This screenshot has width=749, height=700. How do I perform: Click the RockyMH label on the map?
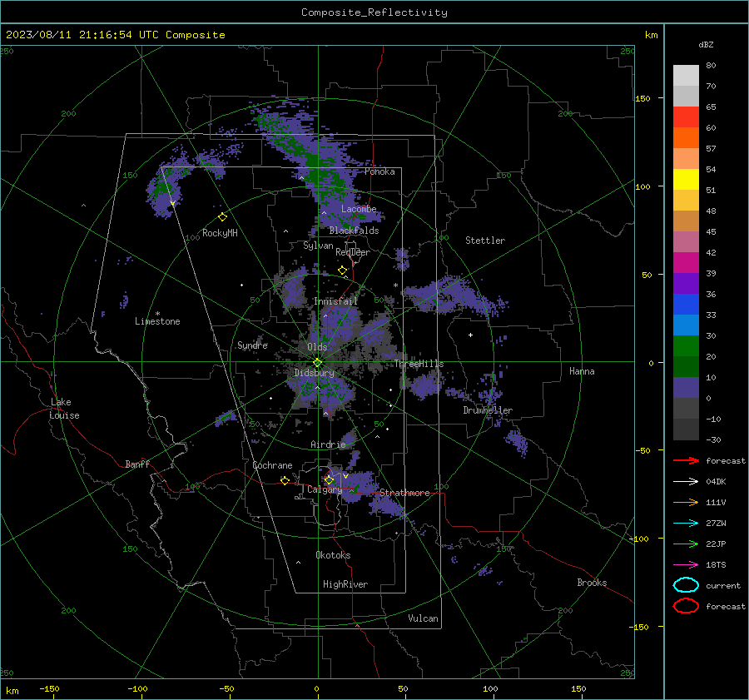(x=220, y=233)
